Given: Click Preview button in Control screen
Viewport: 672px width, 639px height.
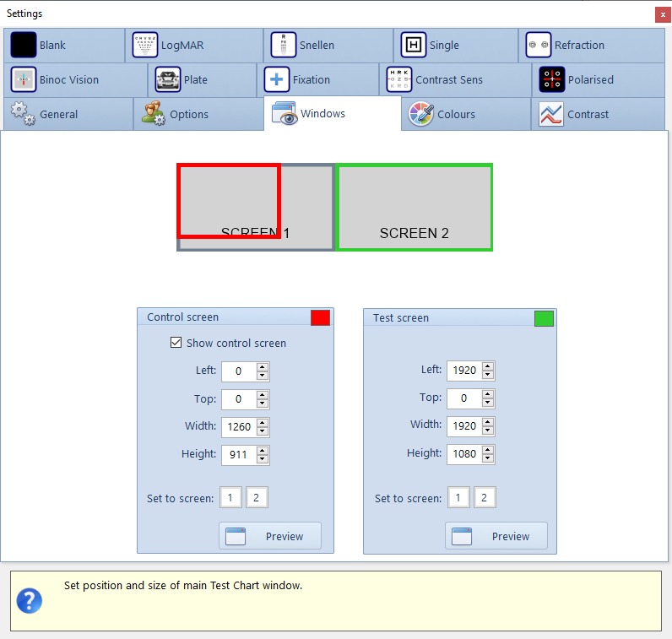Looking at the screenshot, I should point(270,536).
